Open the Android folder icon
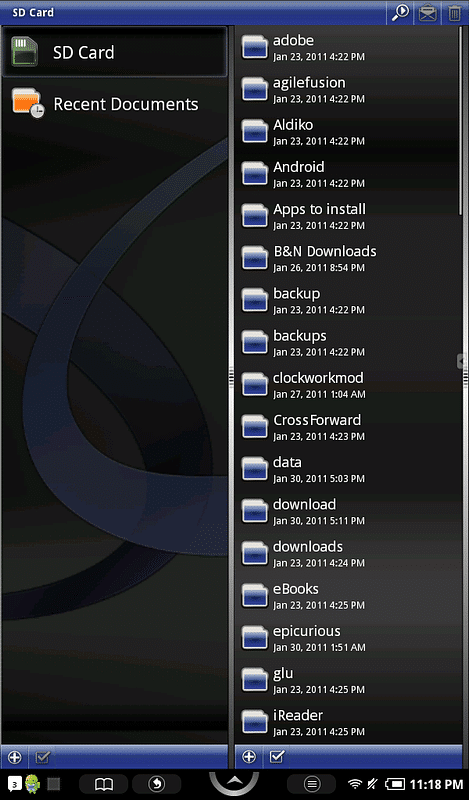Viewport: 469px width, 800px height. (x=255, y=174)
